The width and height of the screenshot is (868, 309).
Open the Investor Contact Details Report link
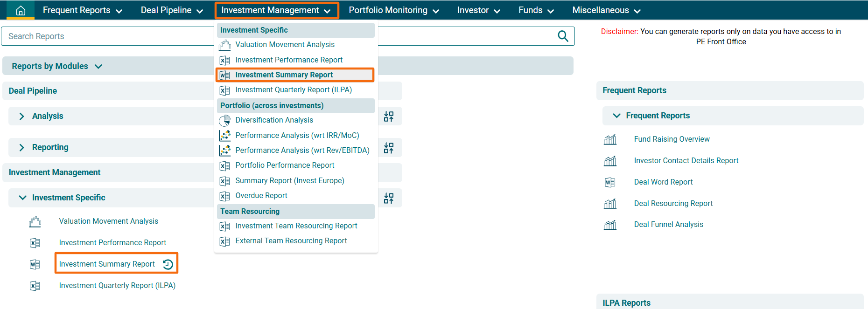point(686,161)
